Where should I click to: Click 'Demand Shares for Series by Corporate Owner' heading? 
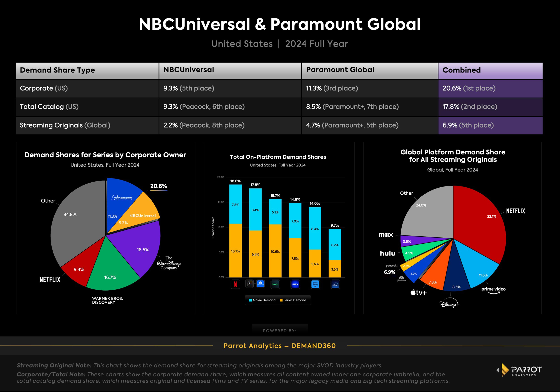click(105, 155)
